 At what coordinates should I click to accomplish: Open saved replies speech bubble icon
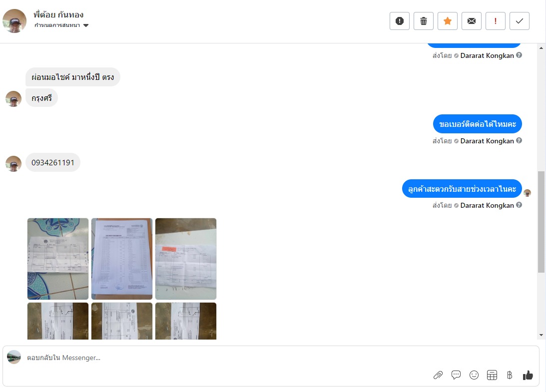click(456, 375)
